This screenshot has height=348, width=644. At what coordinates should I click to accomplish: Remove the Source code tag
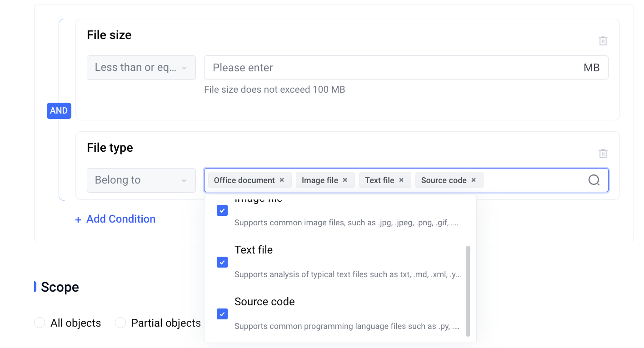(x=474, y=180)
